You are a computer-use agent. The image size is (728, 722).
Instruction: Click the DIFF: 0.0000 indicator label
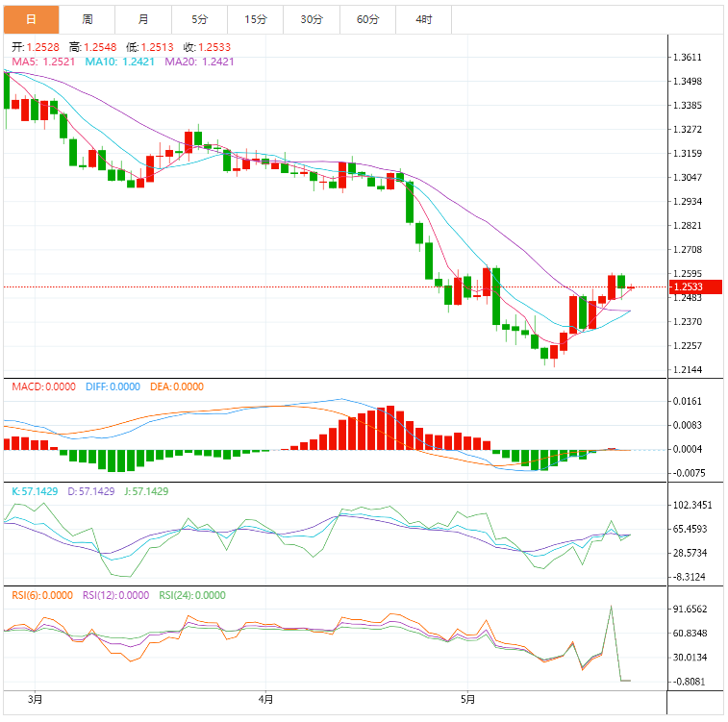(113, 387)
